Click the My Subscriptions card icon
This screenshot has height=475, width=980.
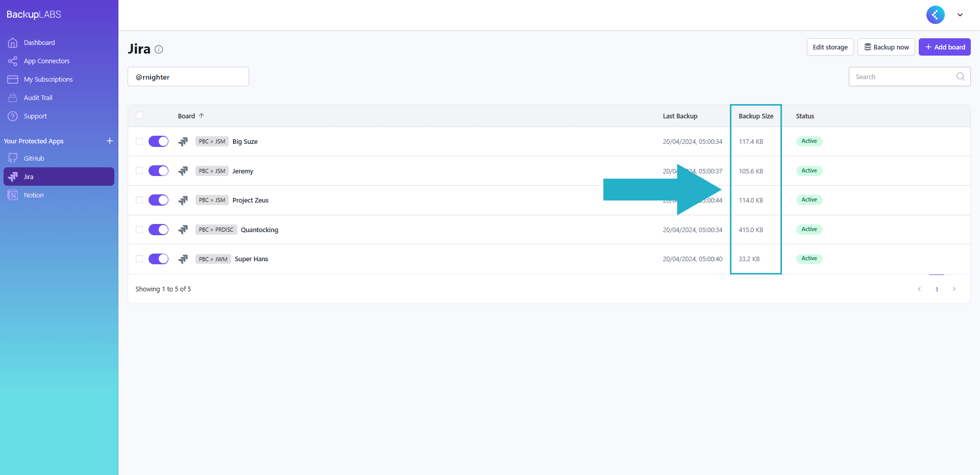13,80
